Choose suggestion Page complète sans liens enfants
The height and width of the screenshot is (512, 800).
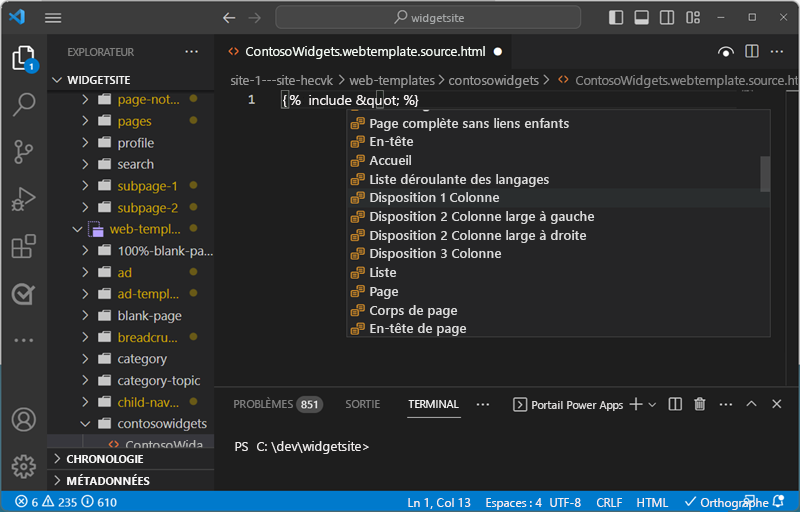(x=558, y=123)
